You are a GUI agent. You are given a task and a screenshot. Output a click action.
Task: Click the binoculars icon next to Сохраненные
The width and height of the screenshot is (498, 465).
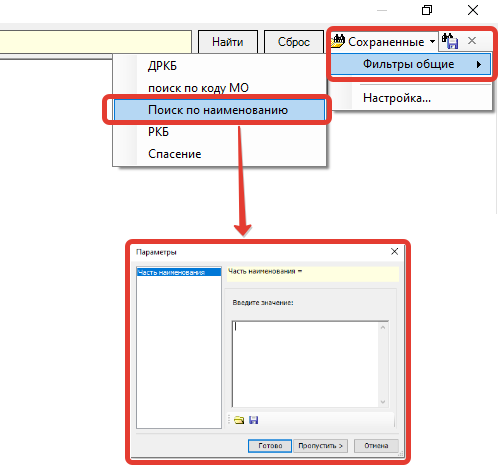[x=338, y=41]
